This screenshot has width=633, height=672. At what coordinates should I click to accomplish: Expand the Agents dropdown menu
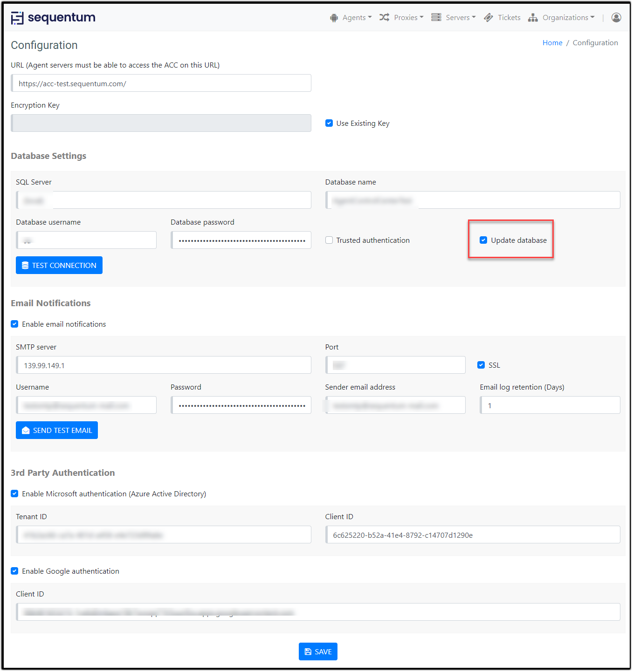coord(357,18)
